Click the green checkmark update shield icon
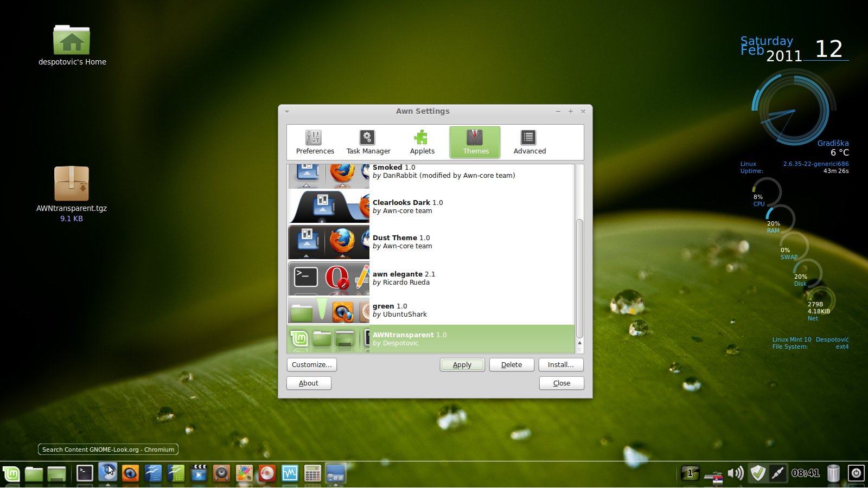The image size is (868, 488). [x=758, y=473]
